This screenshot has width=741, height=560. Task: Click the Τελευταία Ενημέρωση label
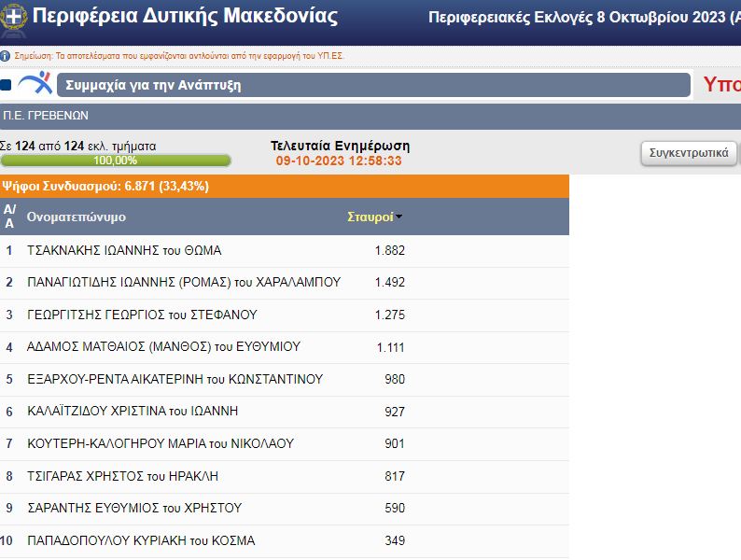[x=341, y=146]
